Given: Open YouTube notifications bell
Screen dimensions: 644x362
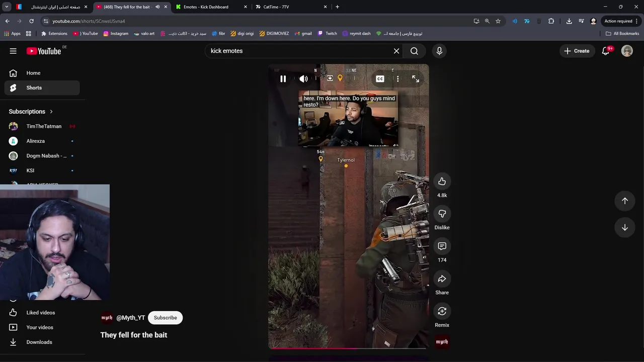Looking at the screenshot, I should pyautogui.click(x=606, y=51).
